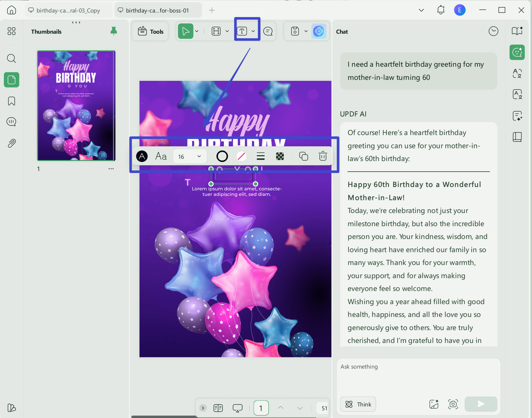Start slideshow presentation mode
The width and height of the screenshot is (532, 418).
[238, 408]
